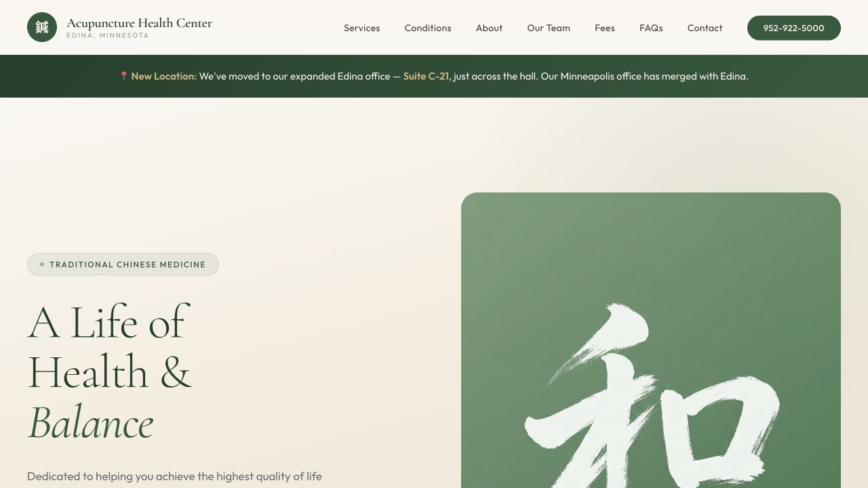Open the About nav link

[489, 28]
